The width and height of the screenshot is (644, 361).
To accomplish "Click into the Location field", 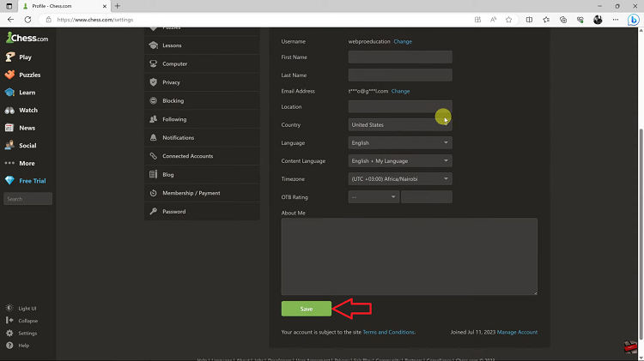I will point(400,106).
